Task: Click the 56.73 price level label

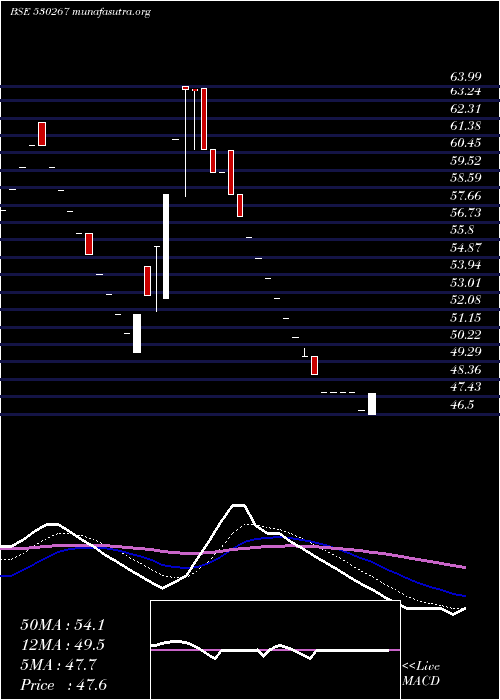Action: (x=465, y=213)
